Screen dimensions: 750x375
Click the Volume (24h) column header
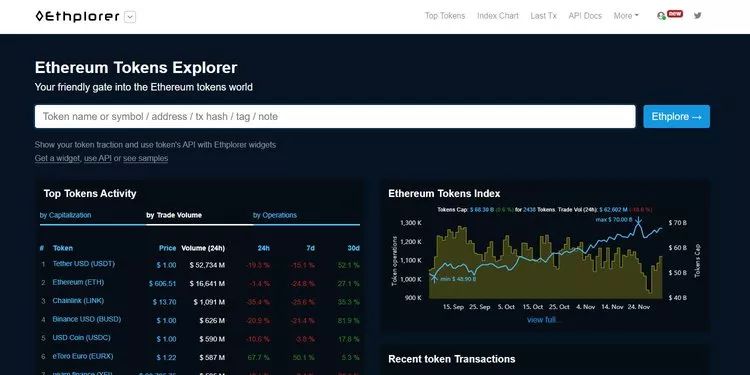pos(203,248)
